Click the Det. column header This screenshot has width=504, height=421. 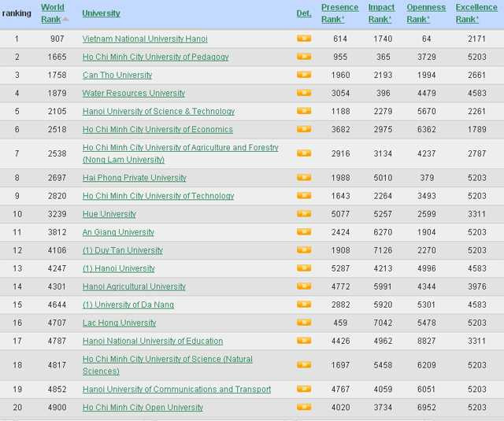[x=303, y=13]
